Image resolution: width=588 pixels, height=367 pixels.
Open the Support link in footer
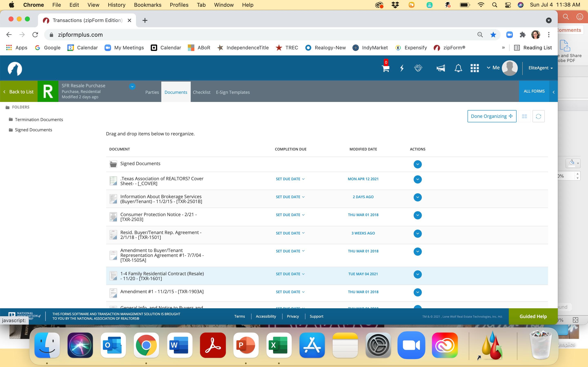316,316
